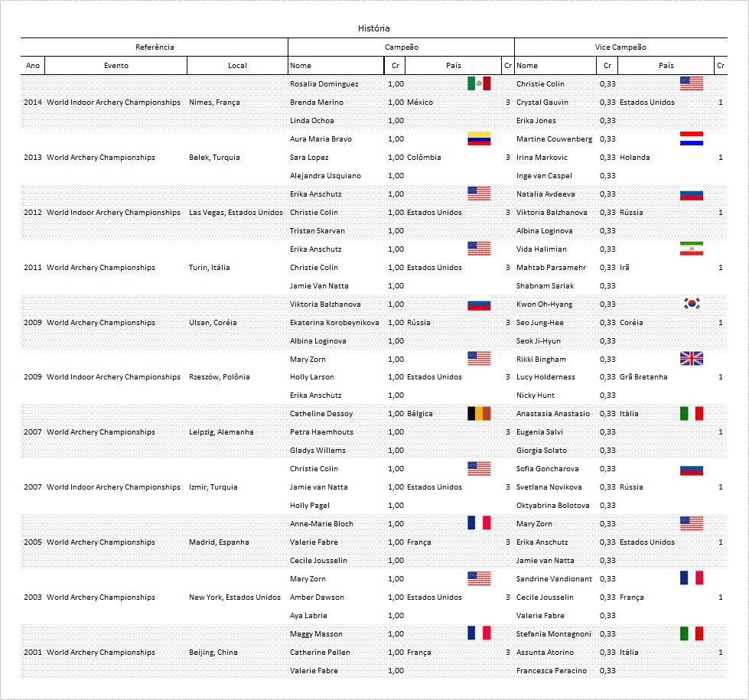749x700 pixels.
Task: Select the Holly Pagel name cell
Action: click(310, 506)
